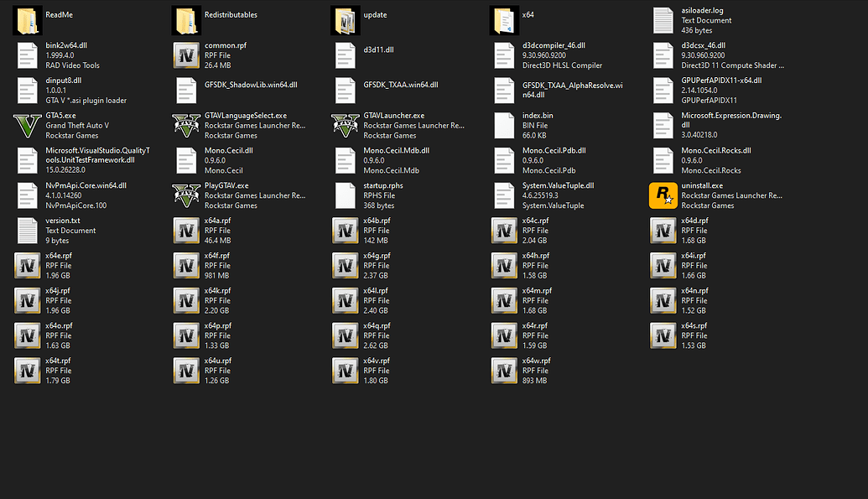Click the uninstall.exe Rockstar icon
Viewport: 868px width, 499px height.
click(x=663, y=195)
